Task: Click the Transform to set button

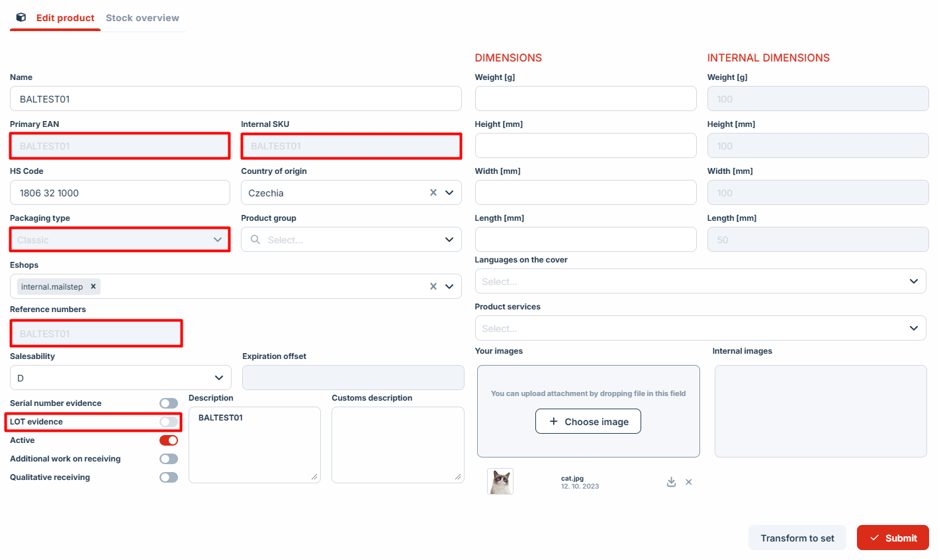Action: click(x=797, y=538)
